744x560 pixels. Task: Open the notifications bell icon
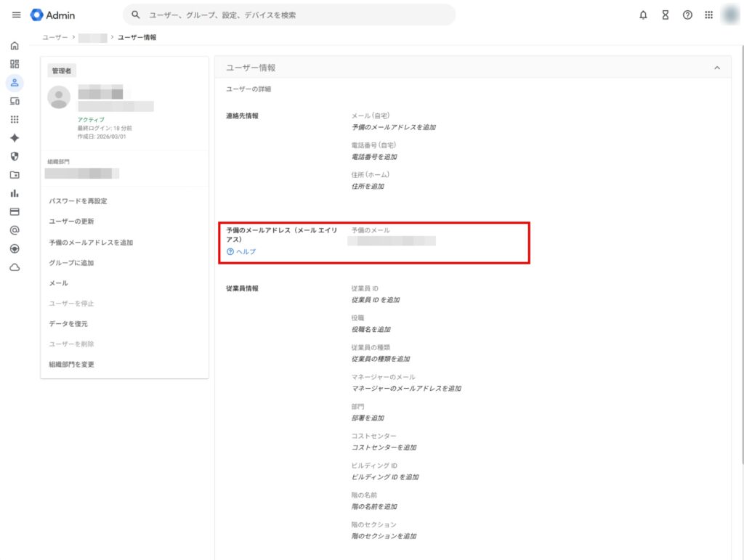pos(642,15)
